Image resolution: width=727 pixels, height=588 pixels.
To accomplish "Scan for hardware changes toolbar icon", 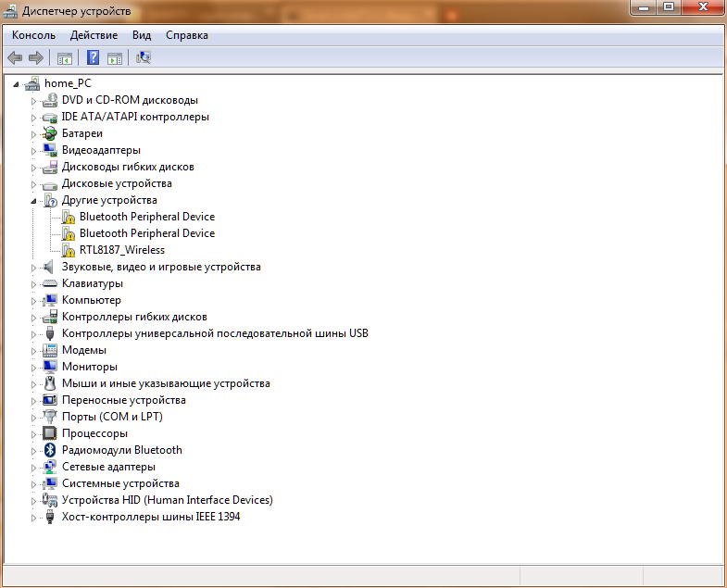I will coord(144,57).
